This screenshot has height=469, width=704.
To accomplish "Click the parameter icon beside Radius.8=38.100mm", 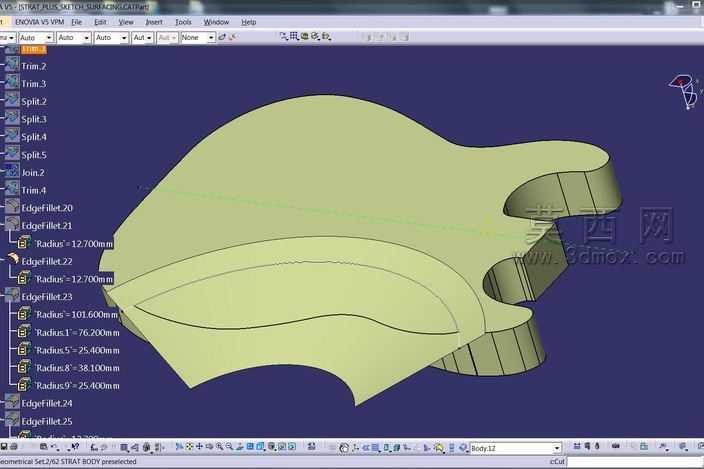I will [24, 367].
